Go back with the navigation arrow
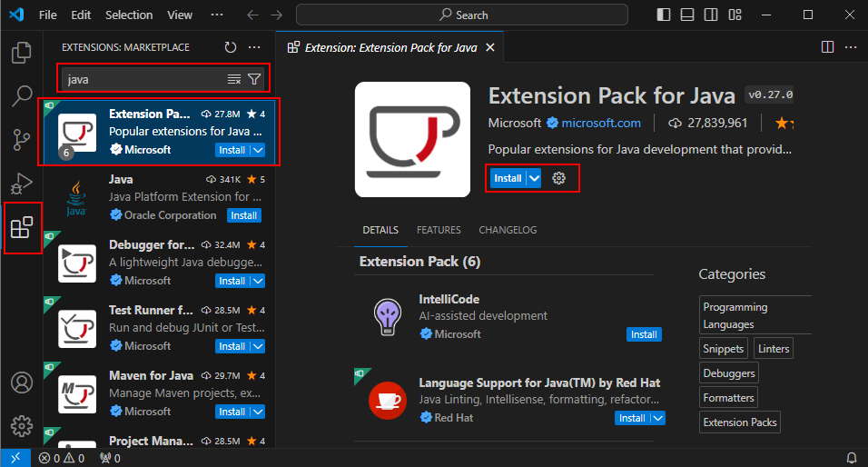The width and height of the screenshot is (868, 467). click(x=252, y=15)
